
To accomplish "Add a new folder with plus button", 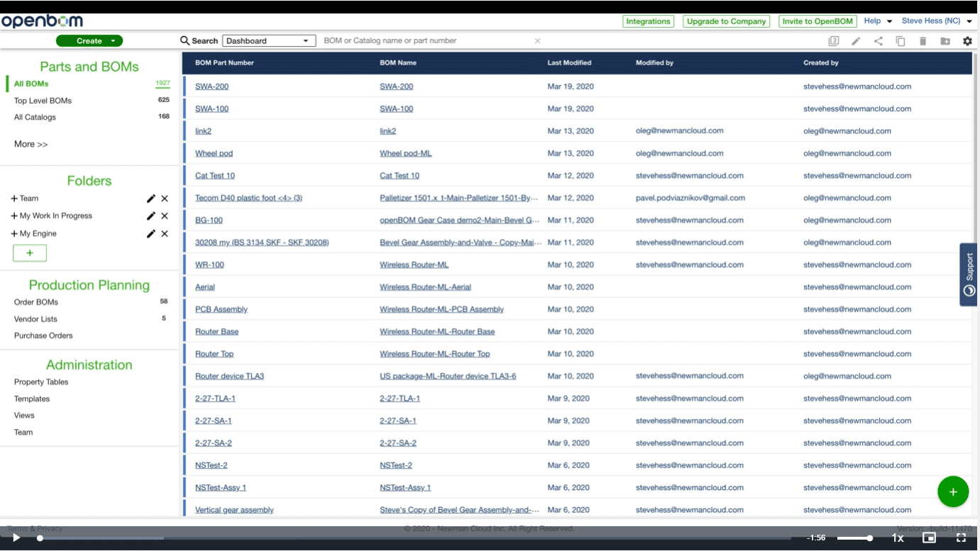I will [x=30, y=253].
